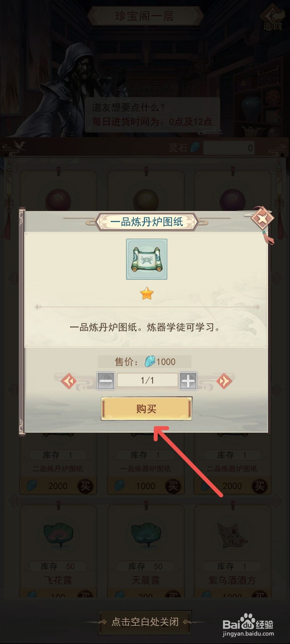This screenshot has height=644, width=290.
Task: Tap the 灵石 spirit stone currency icon
Action: [195, 148]
